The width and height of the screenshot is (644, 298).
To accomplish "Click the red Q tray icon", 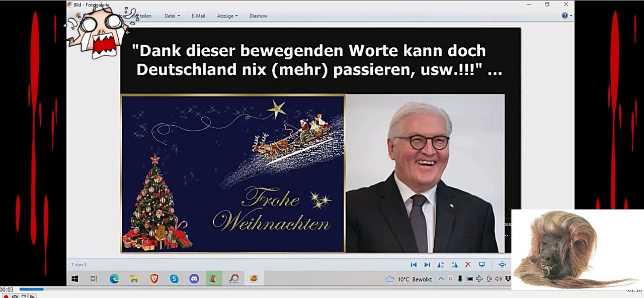I will (x=451, y=279).
